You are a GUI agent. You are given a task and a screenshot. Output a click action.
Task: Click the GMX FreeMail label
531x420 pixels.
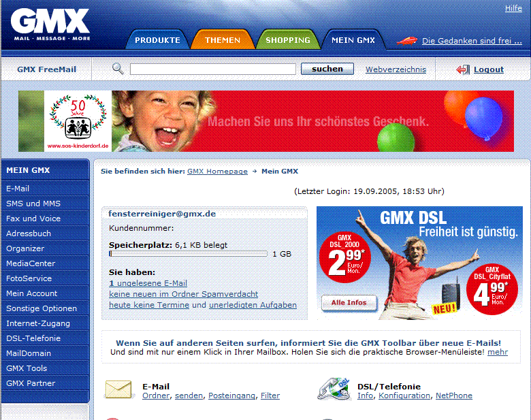click(x=47, y=69)
